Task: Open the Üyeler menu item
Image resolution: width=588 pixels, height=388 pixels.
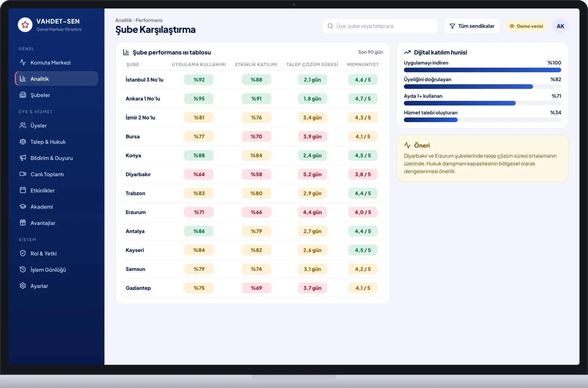Action: point(57,126)
